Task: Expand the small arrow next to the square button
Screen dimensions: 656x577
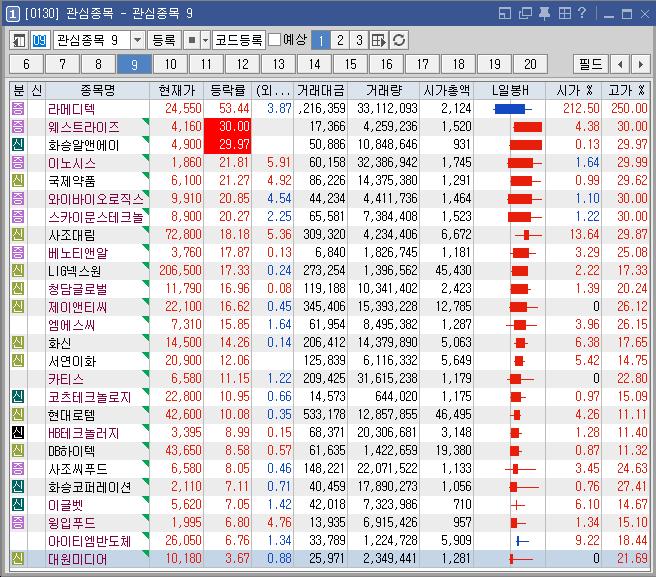Action: pos(205,41)
